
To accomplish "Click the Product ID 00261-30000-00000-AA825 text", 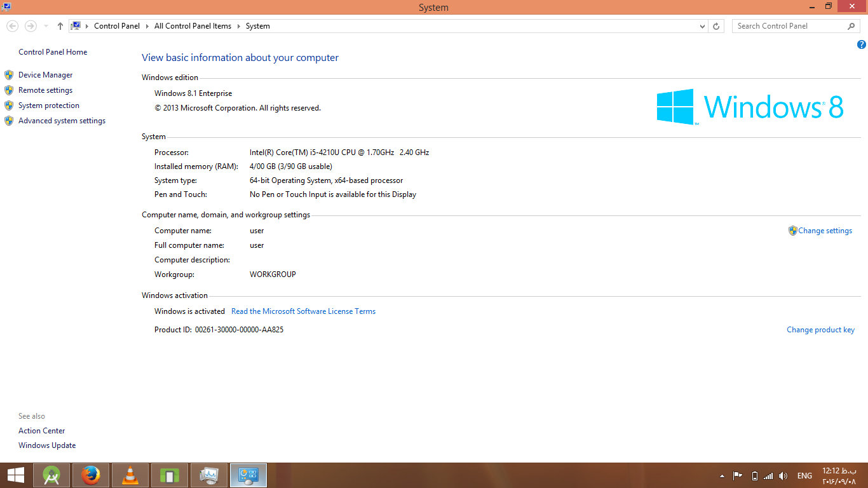I will click(x=219, y=330).
